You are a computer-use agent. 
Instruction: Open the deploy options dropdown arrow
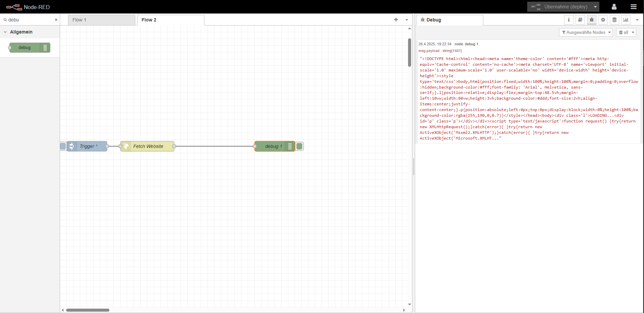tap(595, 7)
